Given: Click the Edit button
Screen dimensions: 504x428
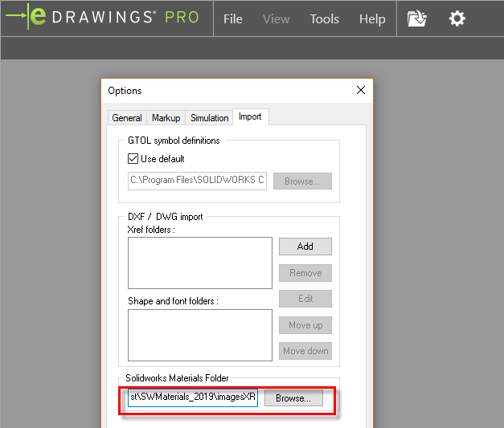Looking at the screenshot, I should pos(305,299).
